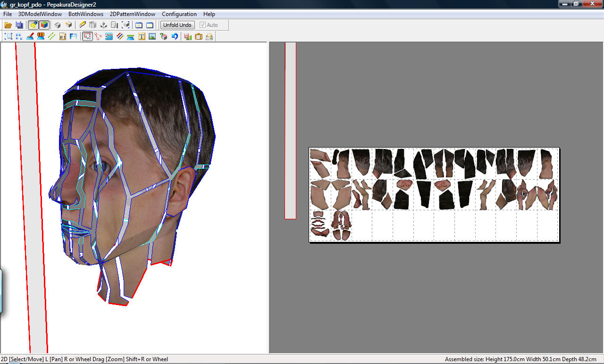Click the diagonal colored lines icon
This screenshot has width=604, height=364.
click(120, 36)
